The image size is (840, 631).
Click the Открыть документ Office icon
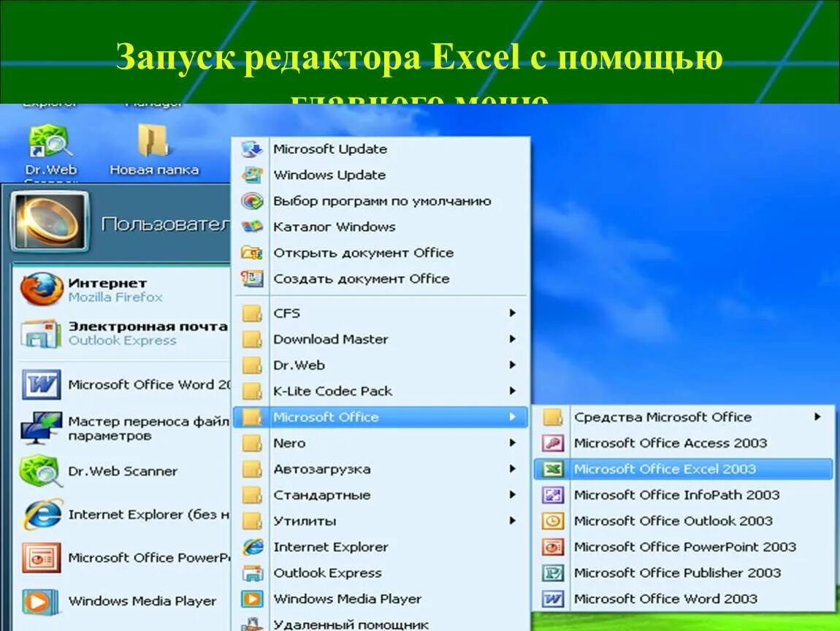252,252
